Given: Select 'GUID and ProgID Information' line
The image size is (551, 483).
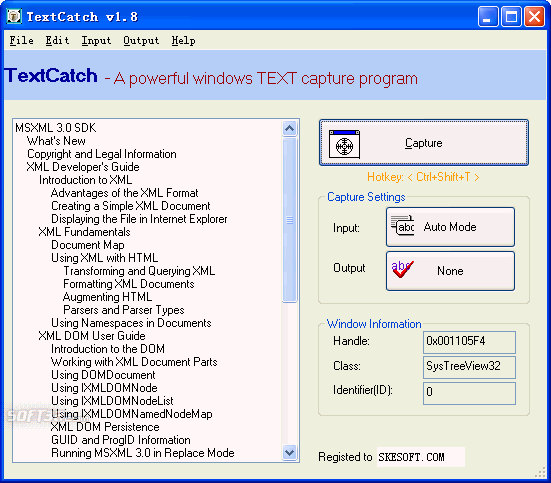Looking at the screenshot, I should click(x=121, y=440).
